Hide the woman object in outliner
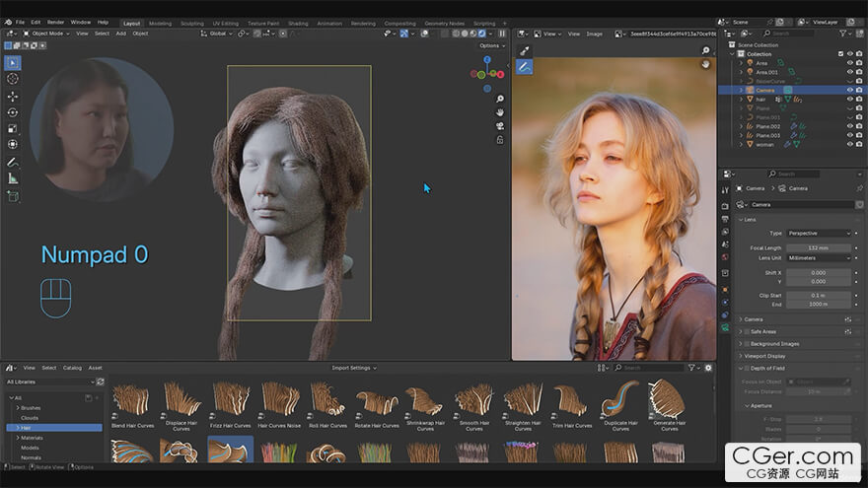This screenshot has width=868, height=488. [x=849, y=144]
